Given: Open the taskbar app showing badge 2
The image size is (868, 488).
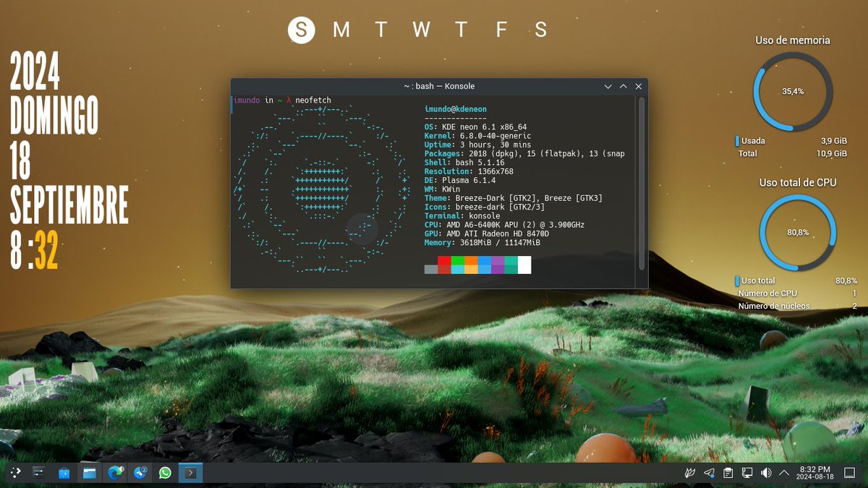Looking at the screenshot, I should coord(140,473).
